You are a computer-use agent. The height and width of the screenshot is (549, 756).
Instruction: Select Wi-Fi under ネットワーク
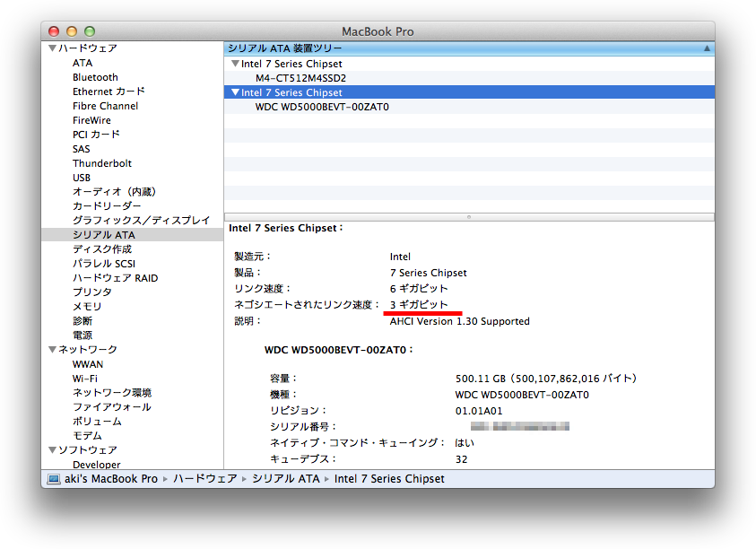tap(85, 379)
